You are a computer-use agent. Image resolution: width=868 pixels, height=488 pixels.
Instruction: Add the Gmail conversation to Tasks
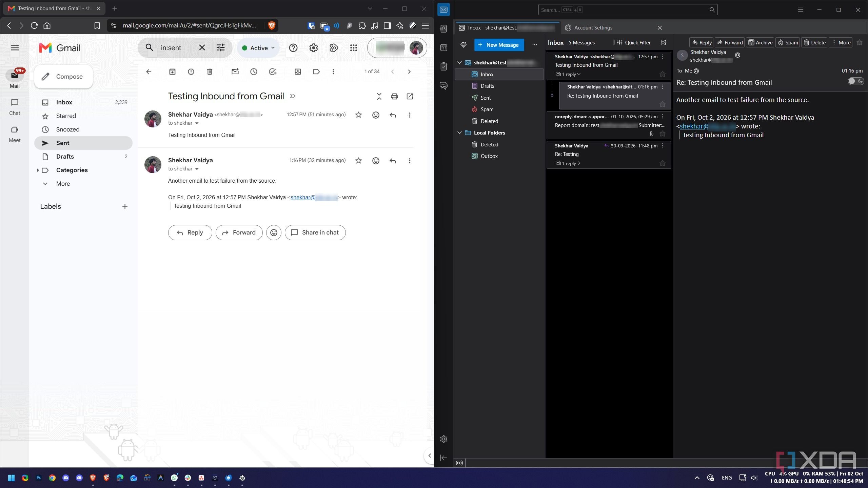[x=273, y=72]
